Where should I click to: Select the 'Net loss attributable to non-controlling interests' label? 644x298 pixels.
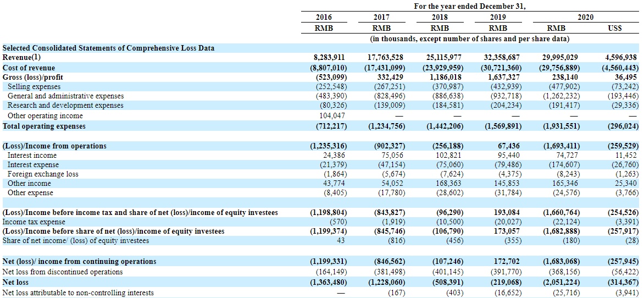[79, 293]
